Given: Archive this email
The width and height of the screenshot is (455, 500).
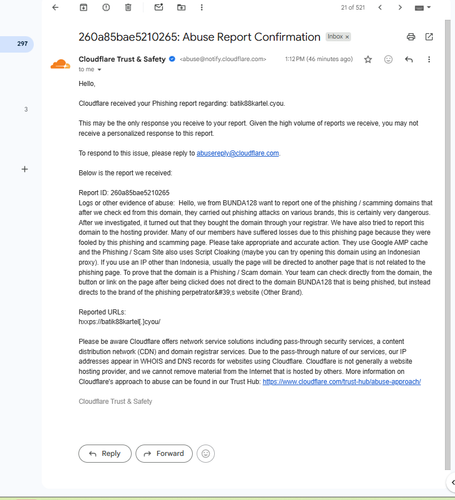Looking at the screenshot, I should coord(83,7).
